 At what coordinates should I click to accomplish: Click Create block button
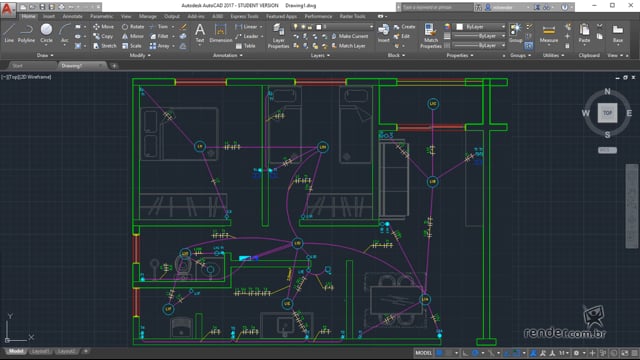[x=404, y=27]
